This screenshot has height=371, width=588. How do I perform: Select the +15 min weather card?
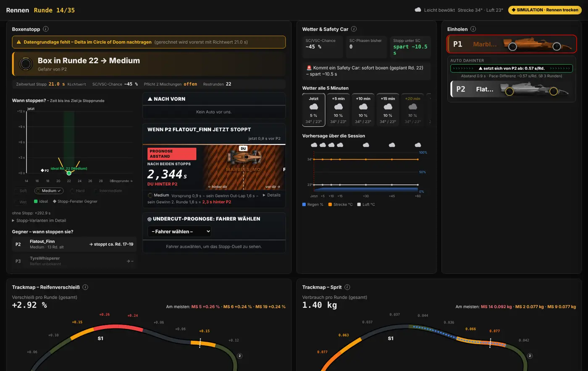click(388, 110)
